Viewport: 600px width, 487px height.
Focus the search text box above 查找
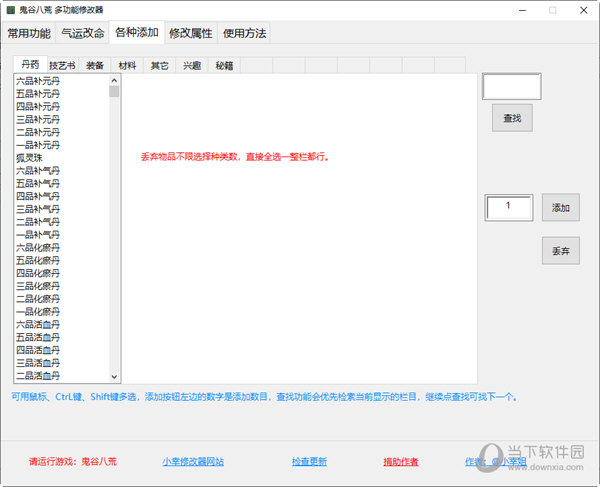coord(512,86)
